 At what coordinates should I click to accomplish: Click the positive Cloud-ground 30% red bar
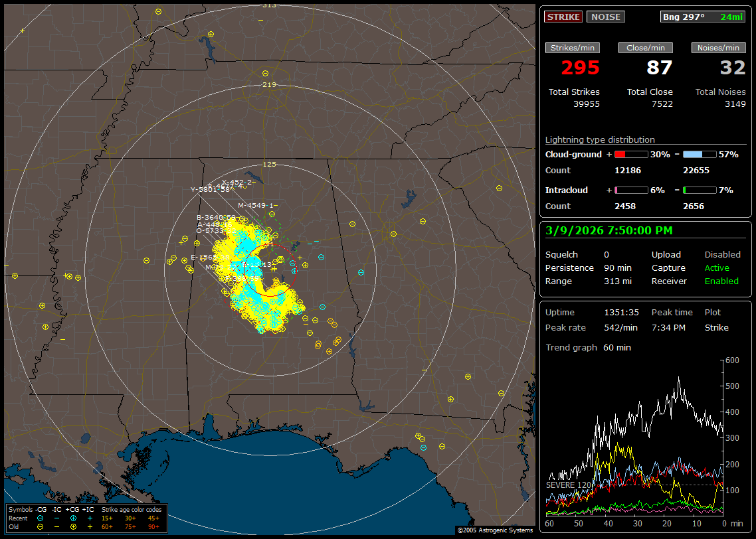pos(630,155)
